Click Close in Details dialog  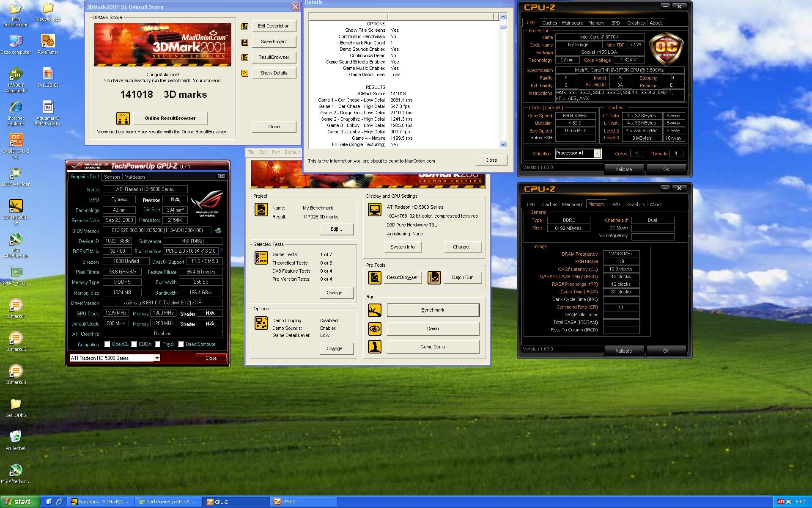pos(491,160)
